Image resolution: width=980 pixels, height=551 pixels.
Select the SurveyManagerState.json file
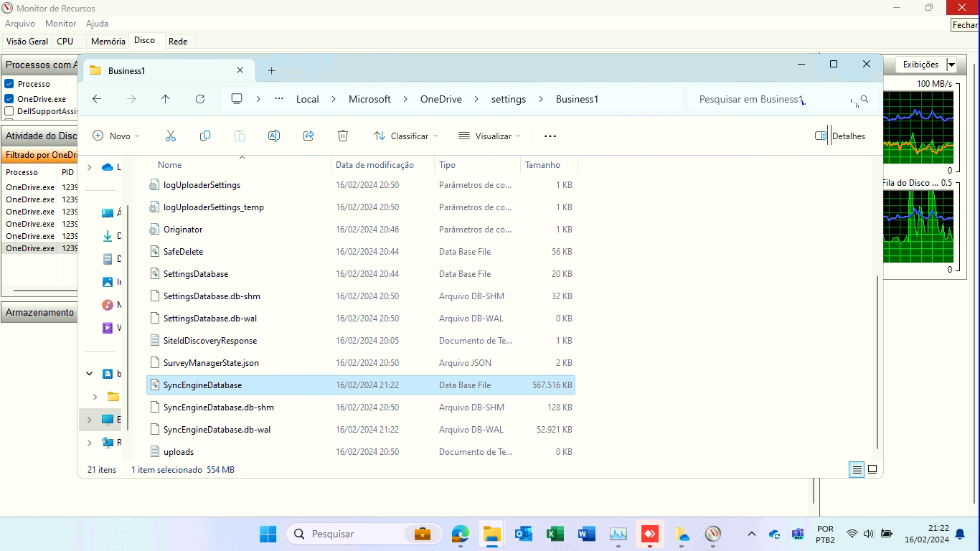pos(360,363)
